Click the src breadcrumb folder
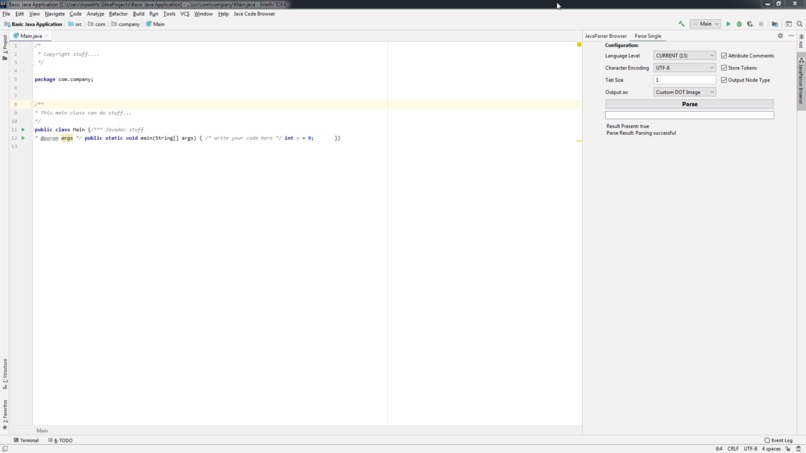This screenshot has height=453, width=806. [x=75, y=24]
